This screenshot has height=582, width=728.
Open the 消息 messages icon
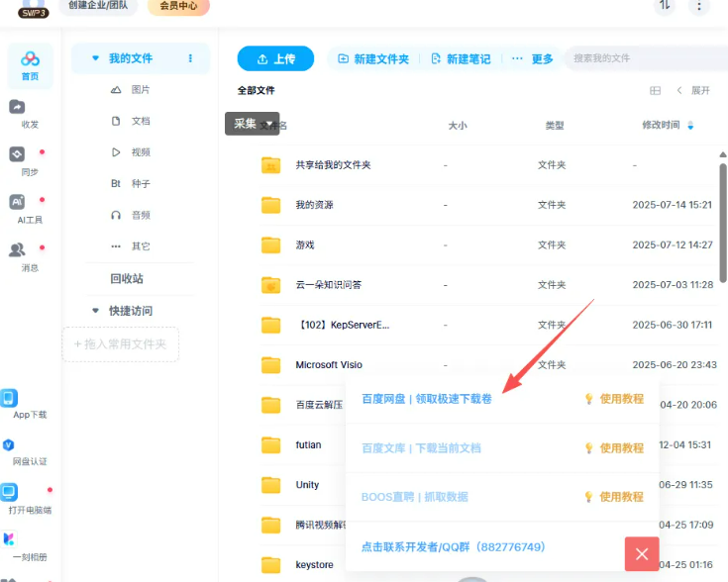click(18, 251)
